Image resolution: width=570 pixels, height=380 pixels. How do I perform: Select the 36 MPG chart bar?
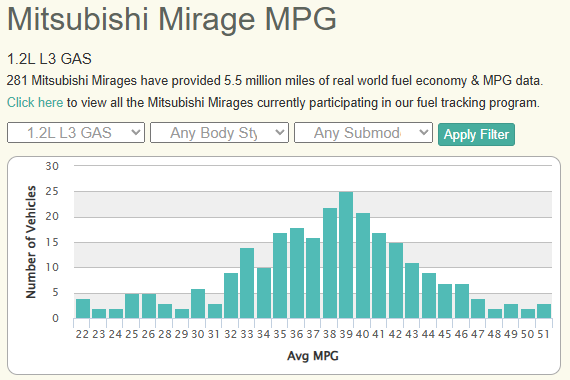(x=297, y=273)
